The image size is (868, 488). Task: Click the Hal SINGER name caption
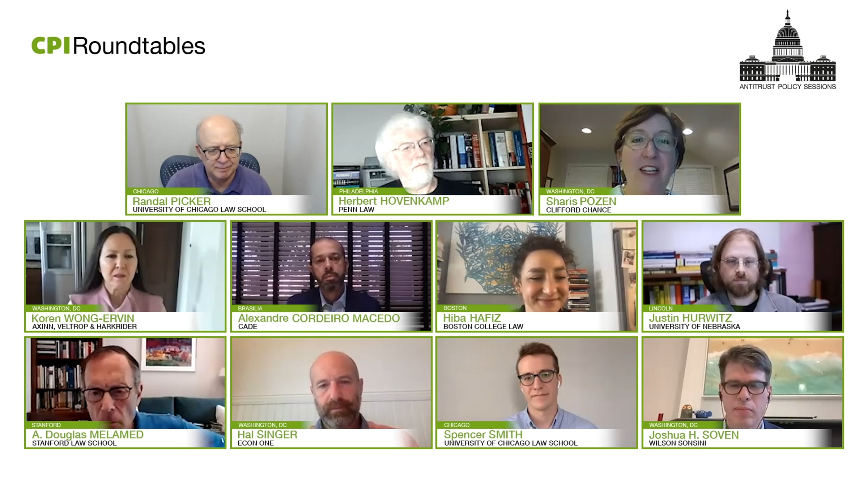coord(267,435)
